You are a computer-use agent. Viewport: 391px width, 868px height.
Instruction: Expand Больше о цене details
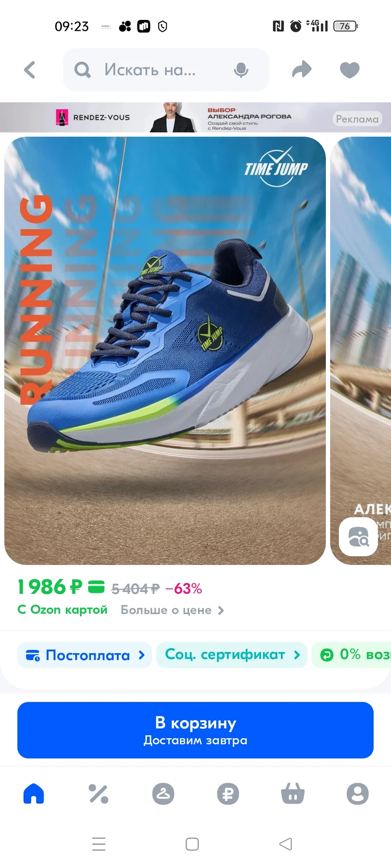click(172, 610)
